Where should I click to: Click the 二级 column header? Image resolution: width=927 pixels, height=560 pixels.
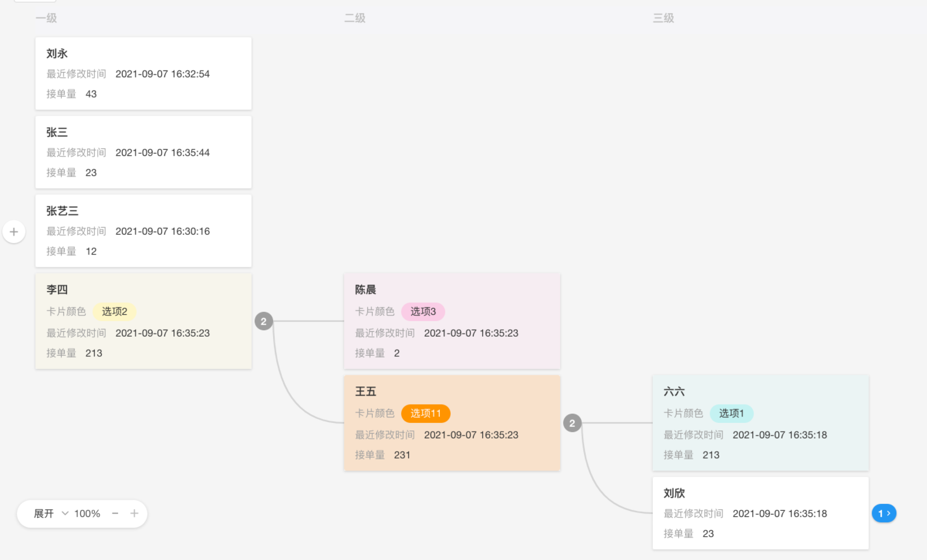(x=355, y=18)
